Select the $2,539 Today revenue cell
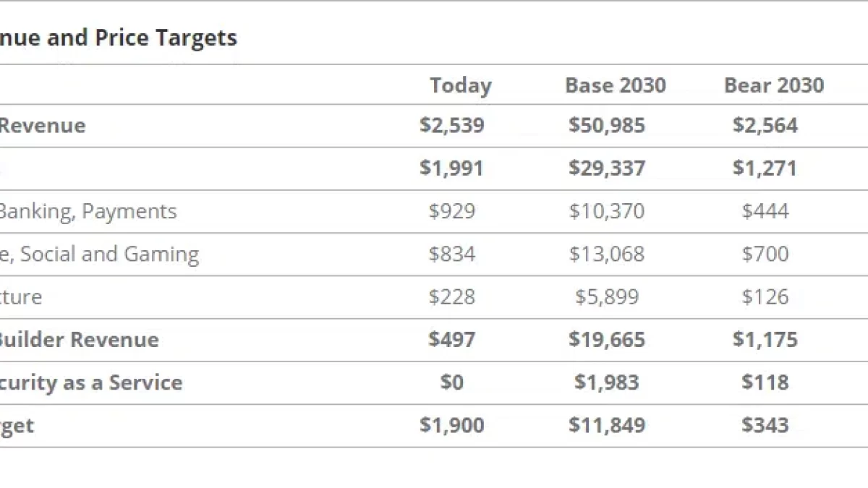Image resolution: width=868 pixels, height=488 pixels. pos(451,125)
